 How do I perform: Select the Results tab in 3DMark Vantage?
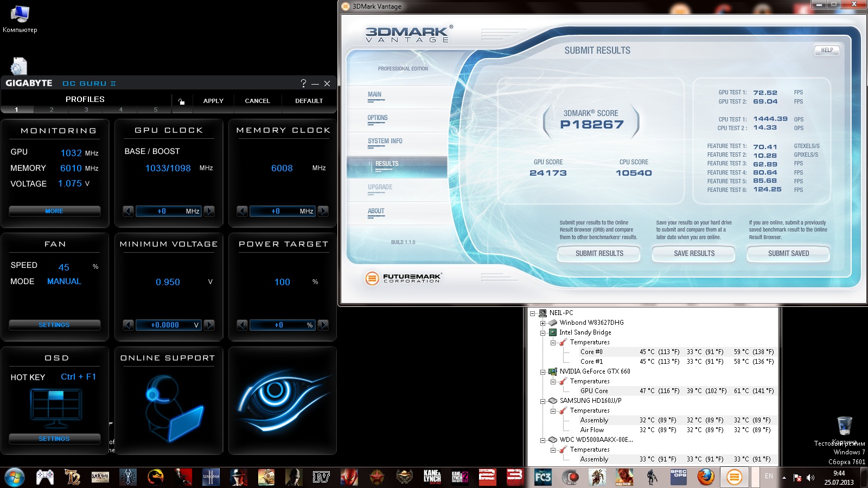pyautogui.click(x=397, y=166)
